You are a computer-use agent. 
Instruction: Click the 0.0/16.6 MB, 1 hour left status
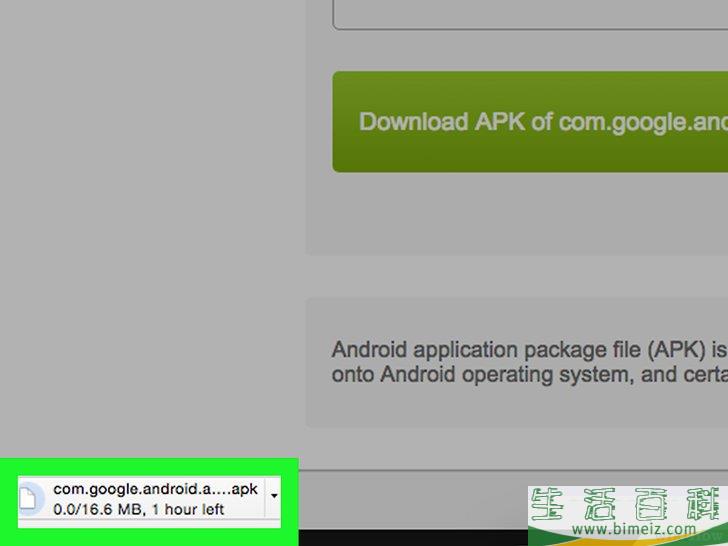138,509
